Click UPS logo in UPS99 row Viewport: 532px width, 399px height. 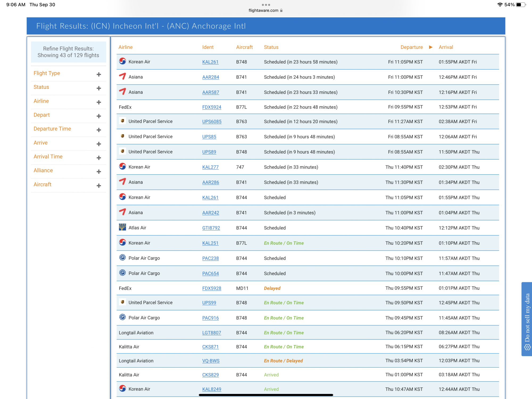122,302
